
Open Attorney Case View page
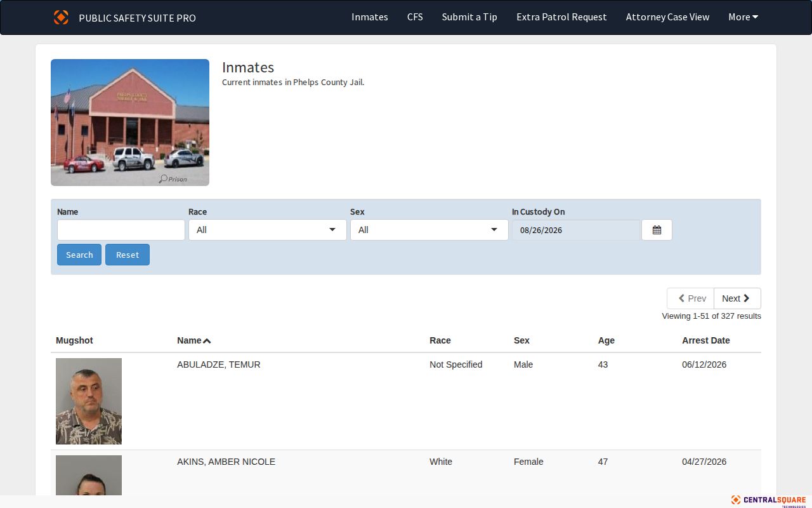pos(667,17)
